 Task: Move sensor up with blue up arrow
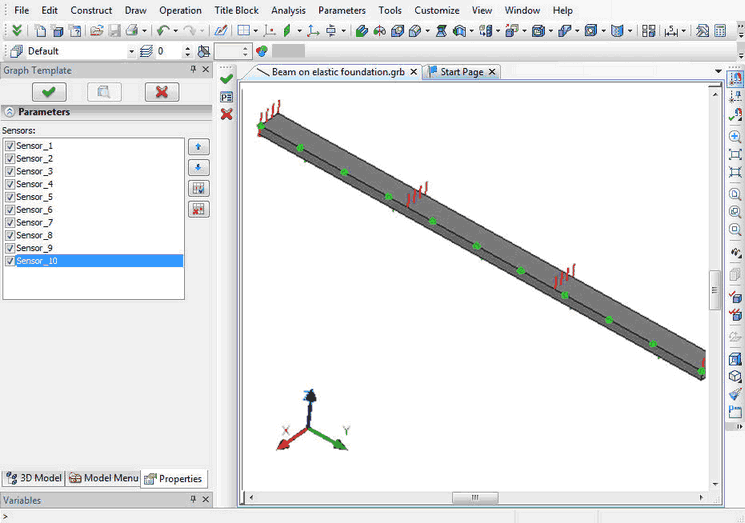pos(198,147)
